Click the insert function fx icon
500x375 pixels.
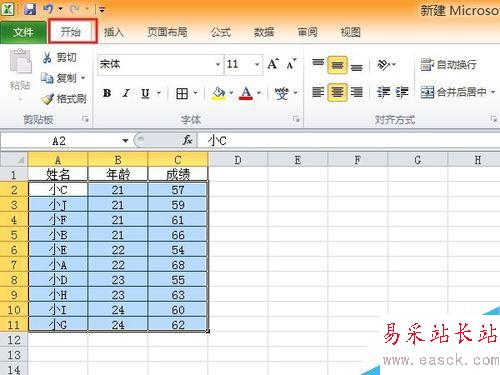tap(187, 140)
